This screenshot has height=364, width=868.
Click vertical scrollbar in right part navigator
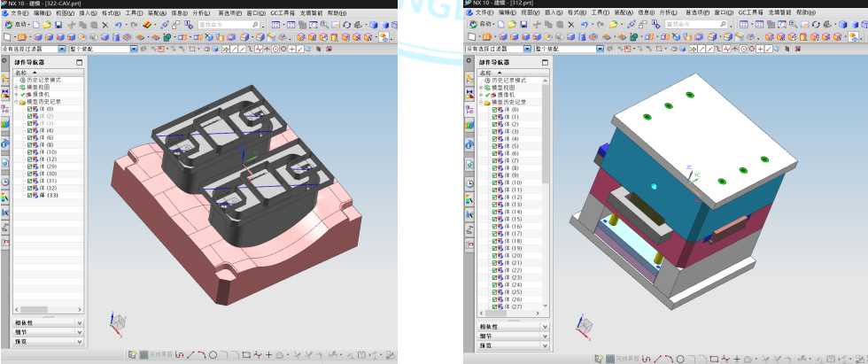pyautogui.click(x=545, y=133)
